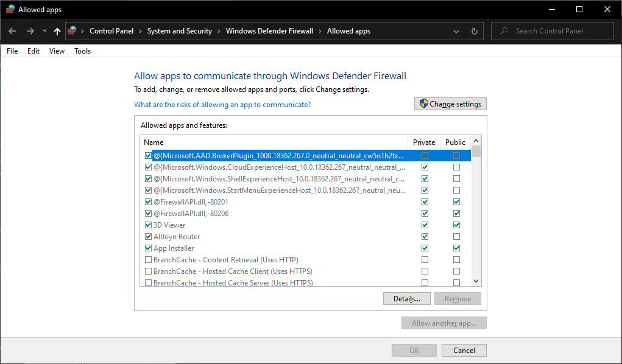Open risks of allowing an app link
The width and height of the screenshot is (622, 364).
(x=222, y=105)
